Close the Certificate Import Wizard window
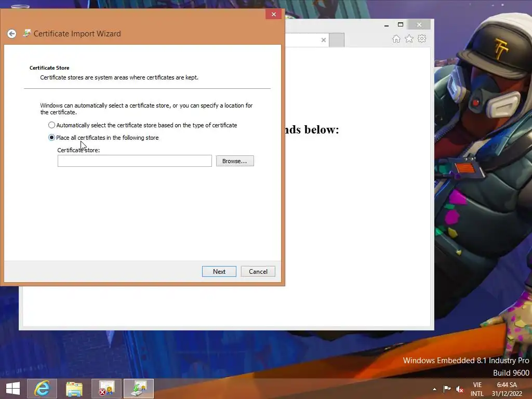 [273, 14]
